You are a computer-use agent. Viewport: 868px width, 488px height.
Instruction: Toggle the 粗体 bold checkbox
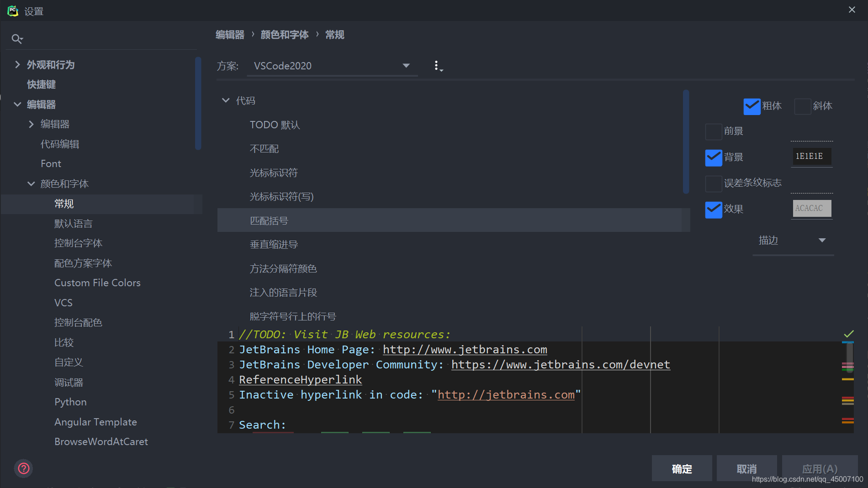click(752, 106)
